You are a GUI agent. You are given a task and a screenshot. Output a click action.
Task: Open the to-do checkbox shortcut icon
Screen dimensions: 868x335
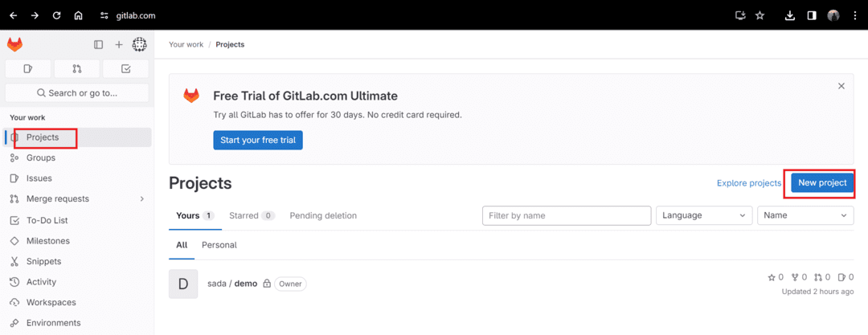pos(125,68)
